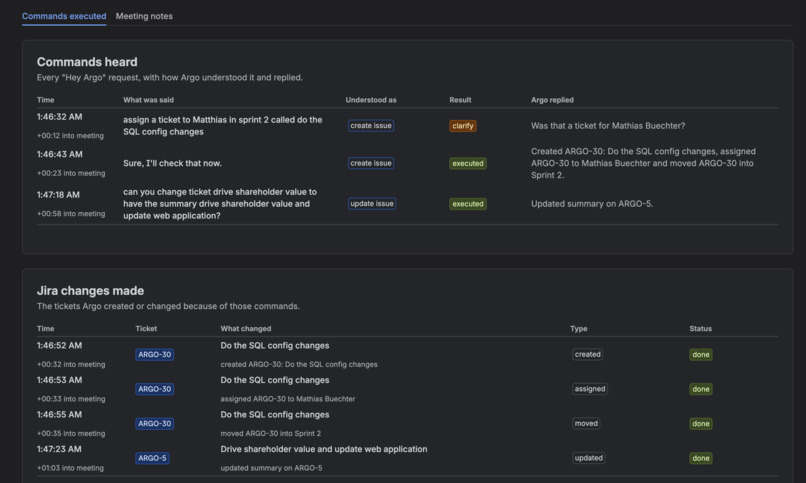Click lowercase 'updated summary on ARGO-5' detail
806x483 pixels.
[271, 468]
